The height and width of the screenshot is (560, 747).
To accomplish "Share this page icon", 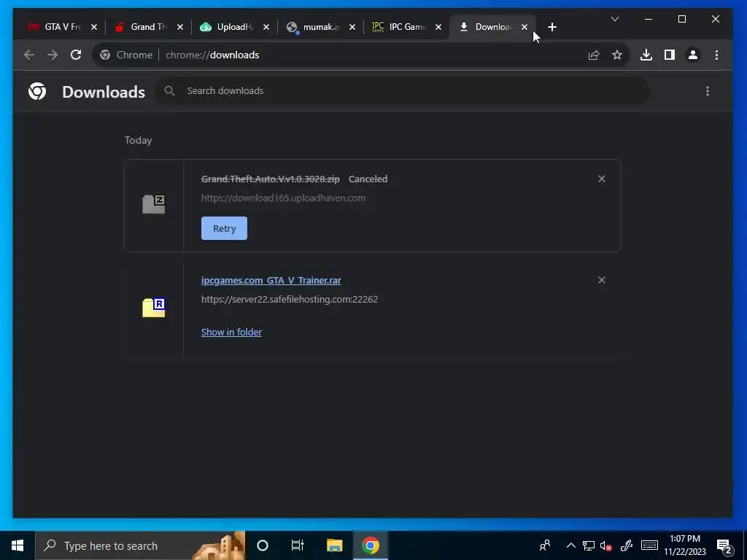I will pos(594,55).
